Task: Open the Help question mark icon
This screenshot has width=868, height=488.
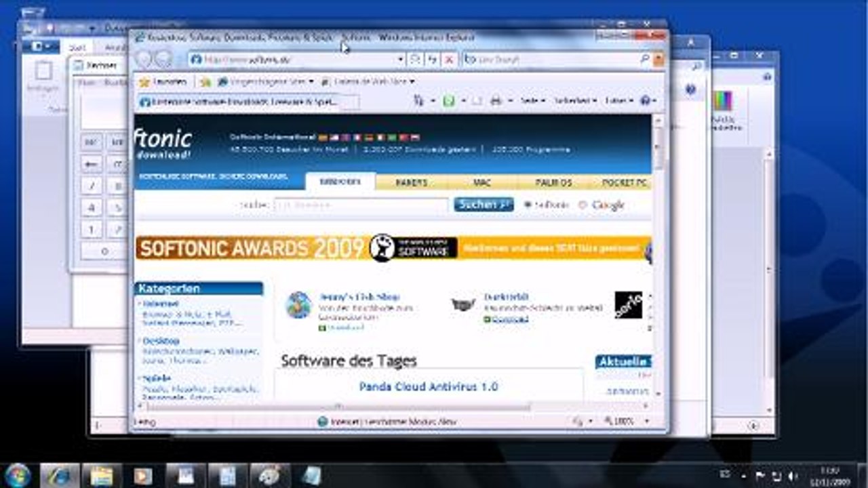Action: pos(644,100)
